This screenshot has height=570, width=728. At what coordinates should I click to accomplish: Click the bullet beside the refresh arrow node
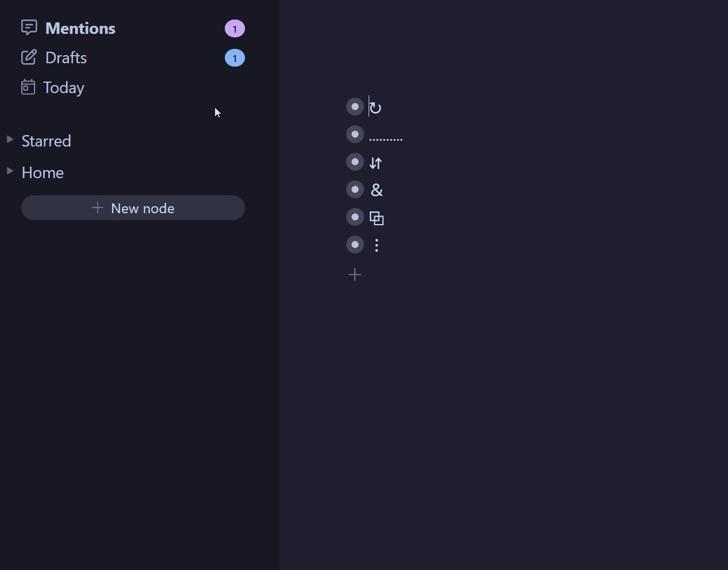pyautogui.click(x=355, y=107)
